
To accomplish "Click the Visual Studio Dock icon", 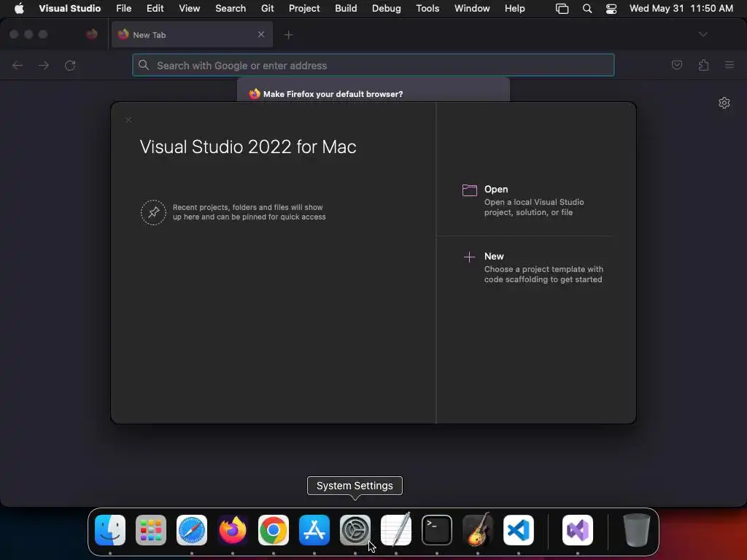I will click(x=578, y=530).
